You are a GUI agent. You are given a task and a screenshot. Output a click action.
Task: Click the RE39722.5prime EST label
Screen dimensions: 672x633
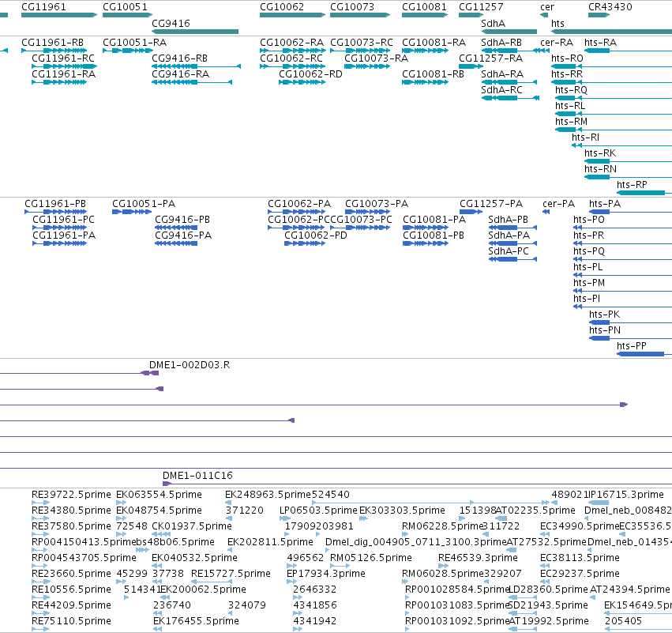[x=71, y=495]
